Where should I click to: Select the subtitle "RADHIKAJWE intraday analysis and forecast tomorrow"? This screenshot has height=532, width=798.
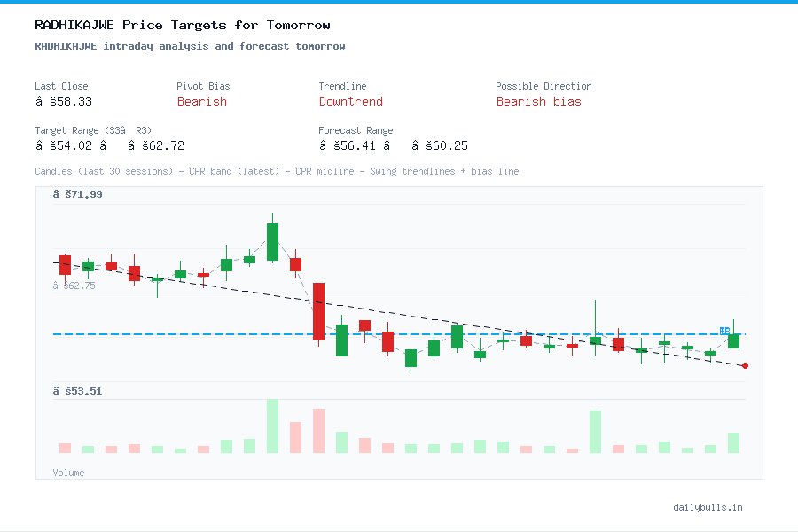[x=190, y=46]
